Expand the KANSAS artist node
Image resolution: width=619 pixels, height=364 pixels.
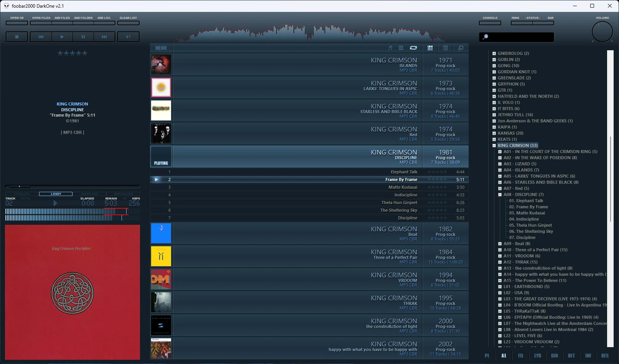point(494,133)
